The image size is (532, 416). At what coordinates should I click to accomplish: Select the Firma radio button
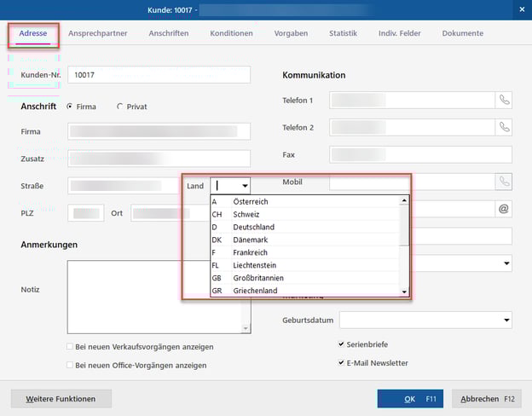[69, 107]
